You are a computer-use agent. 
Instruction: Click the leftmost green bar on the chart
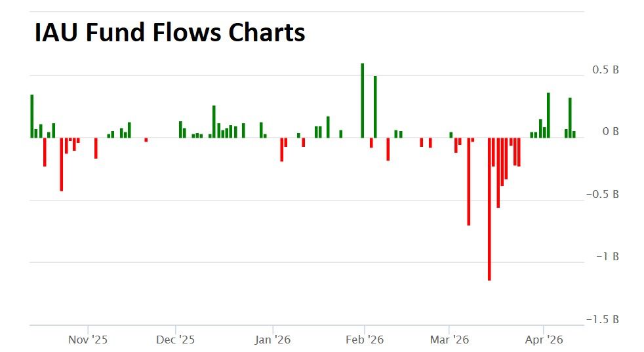pos(31,116)
